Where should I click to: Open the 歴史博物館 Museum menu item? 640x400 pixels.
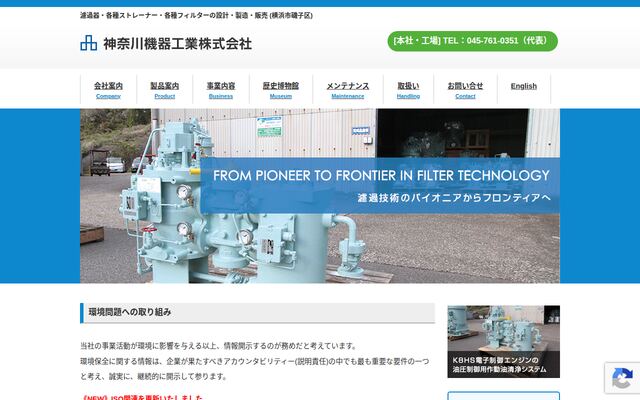(x=281, y=90)
